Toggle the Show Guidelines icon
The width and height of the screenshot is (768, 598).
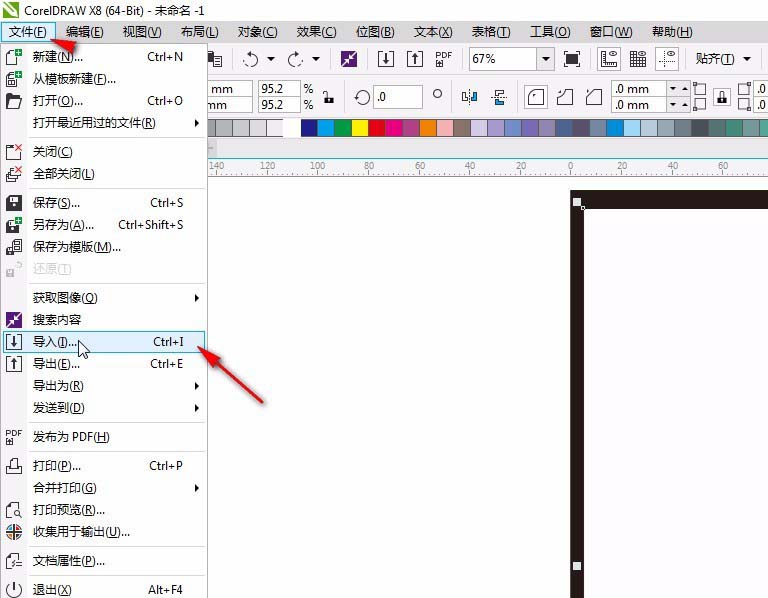[x=667, y=59]
